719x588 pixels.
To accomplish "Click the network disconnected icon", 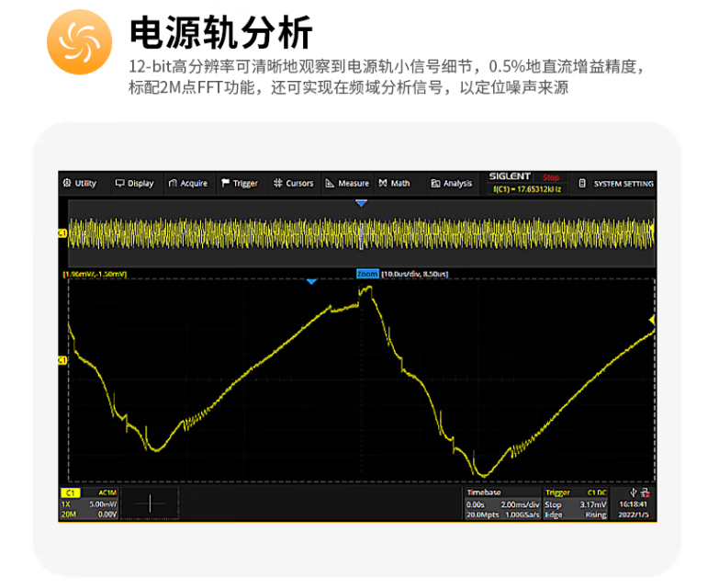I will click(646, 493).
